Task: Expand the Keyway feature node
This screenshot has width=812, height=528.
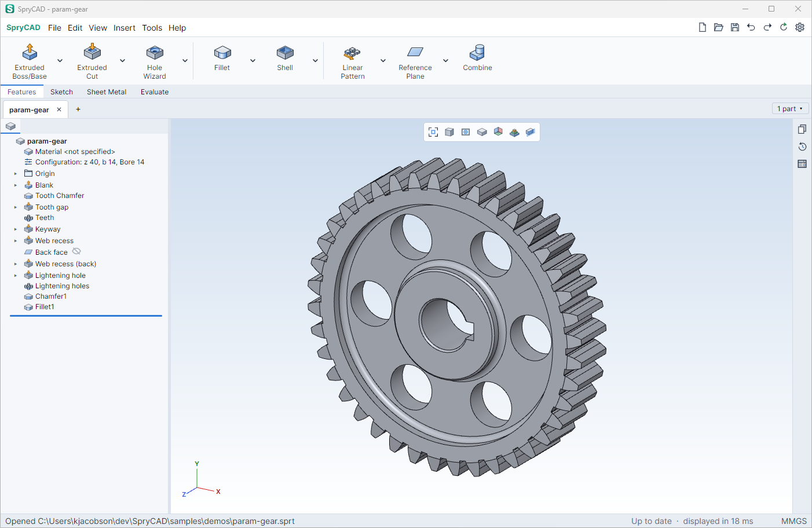Action: [16, 229]
